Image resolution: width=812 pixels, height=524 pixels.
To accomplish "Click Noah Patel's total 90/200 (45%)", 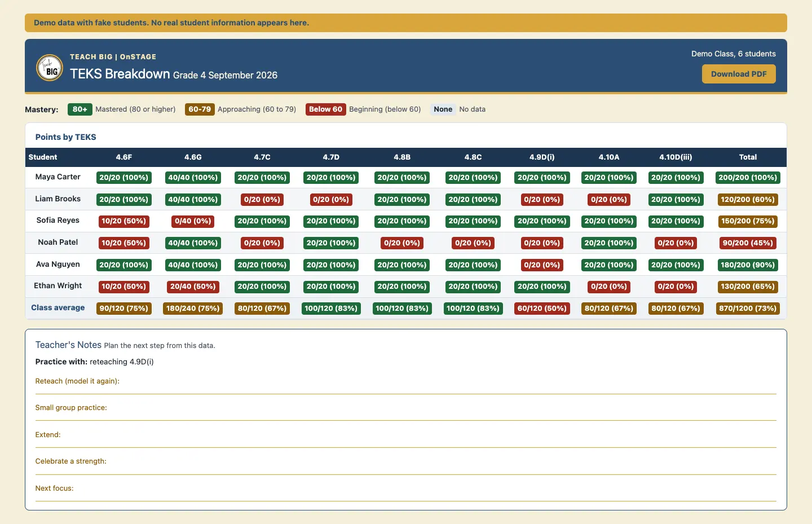I will tap(748, 243).
